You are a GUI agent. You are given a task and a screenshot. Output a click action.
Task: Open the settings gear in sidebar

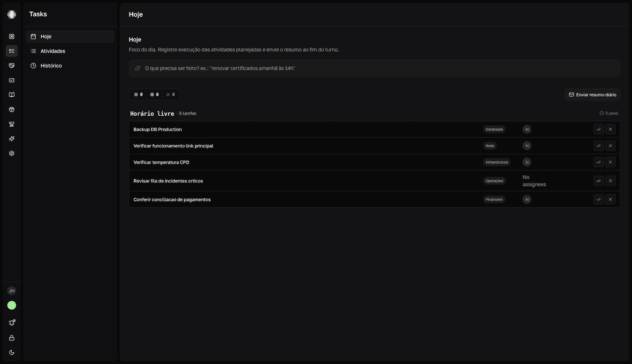tap(12, 154)
